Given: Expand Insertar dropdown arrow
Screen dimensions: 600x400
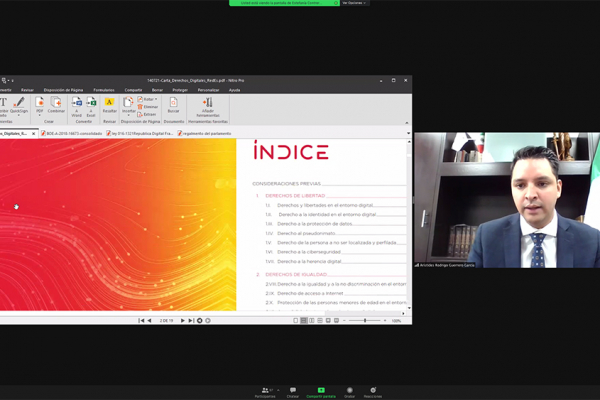Looking at the screenshot, I should point(128,115).
